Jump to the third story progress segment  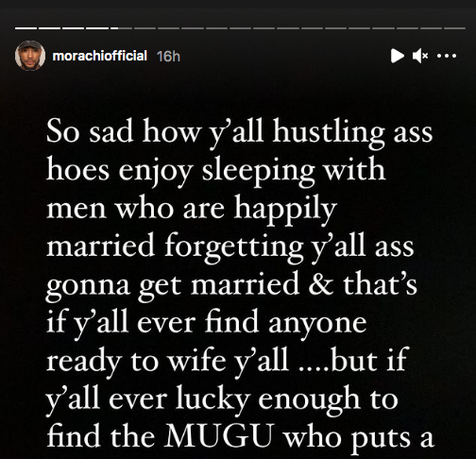click(x=74, y=28)
